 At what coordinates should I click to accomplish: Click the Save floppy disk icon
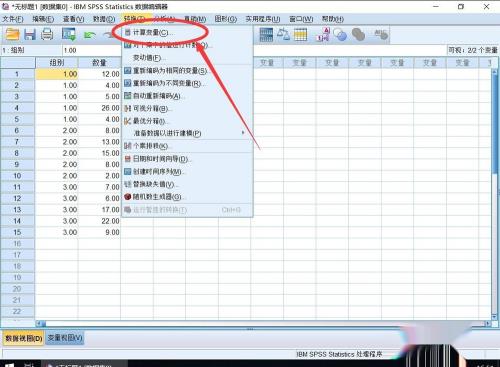pos(30,34)
